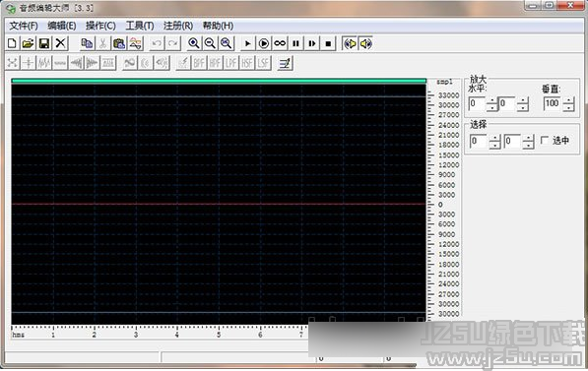Click the greyed fade-in waveform icon
The width and height of the screenshot is (588, 371).
[x=77, y=63]
